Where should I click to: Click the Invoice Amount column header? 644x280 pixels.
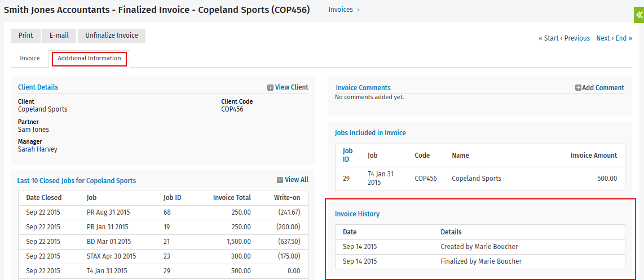point(594,155)
